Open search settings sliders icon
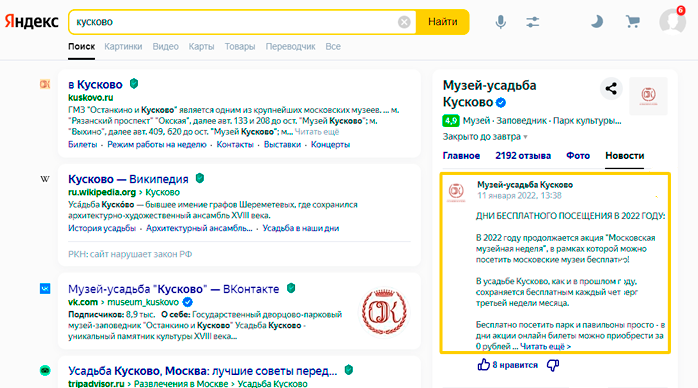This screenshot has height=388, width=698. tap(532, 22)
